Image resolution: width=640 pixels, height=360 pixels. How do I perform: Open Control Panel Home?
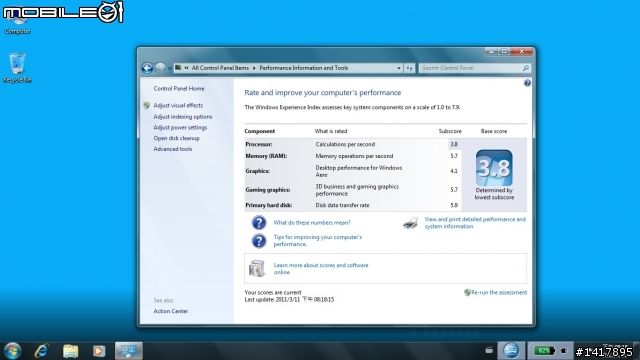179,89
